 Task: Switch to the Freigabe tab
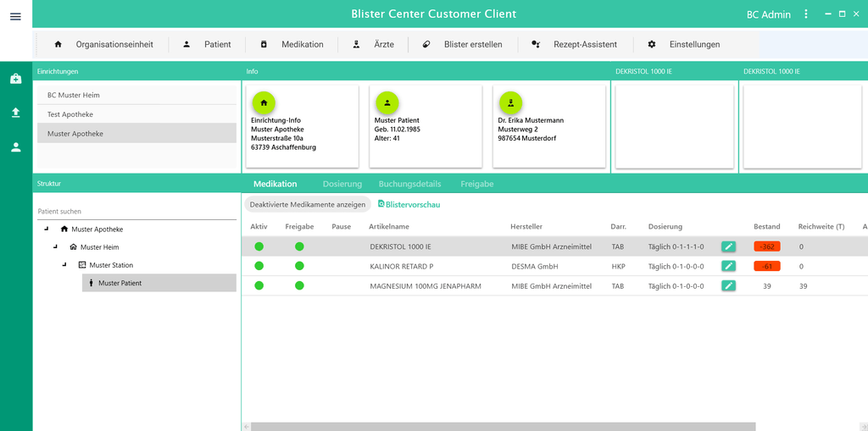[x=476, y=184]
